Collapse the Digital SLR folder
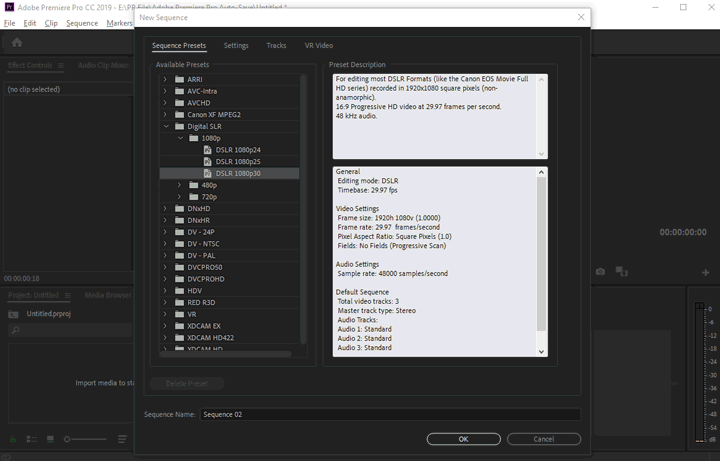The width and height of the screenshot is (720, 461). (166, 126)
